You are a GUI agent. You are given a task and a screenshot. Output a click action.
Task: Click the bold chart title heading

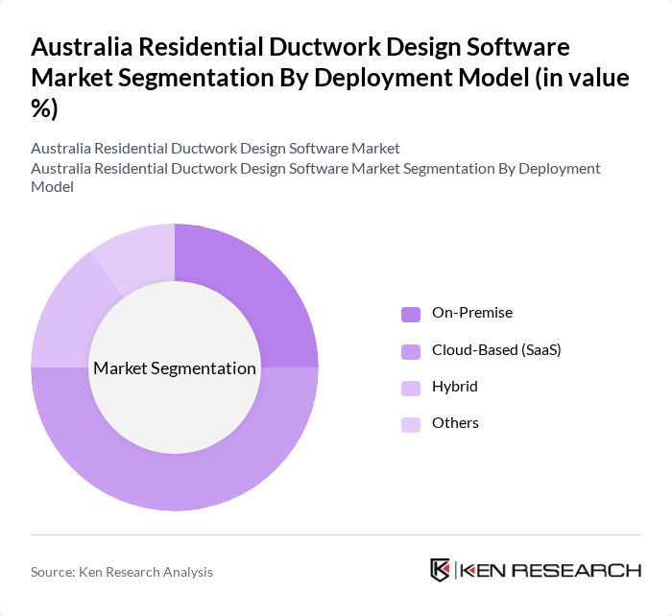coord(330,78)
